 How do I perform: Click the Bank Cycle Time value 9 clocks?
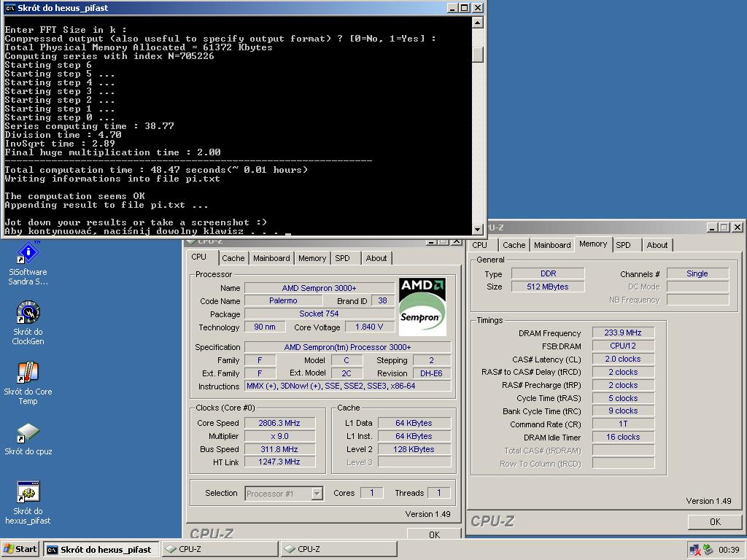(623, 411)
